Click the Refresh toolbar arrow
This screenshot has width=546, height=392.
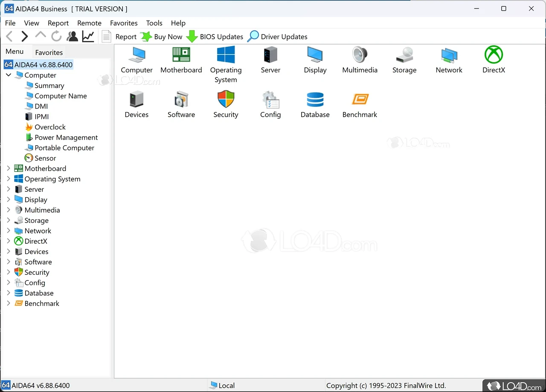point(56,37)
